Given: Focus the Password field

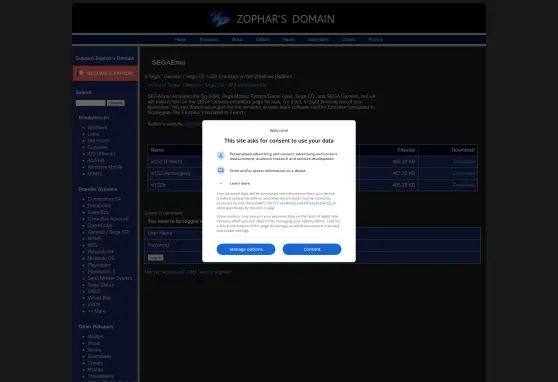Looking at the screenshot, I should pos(312,245).
